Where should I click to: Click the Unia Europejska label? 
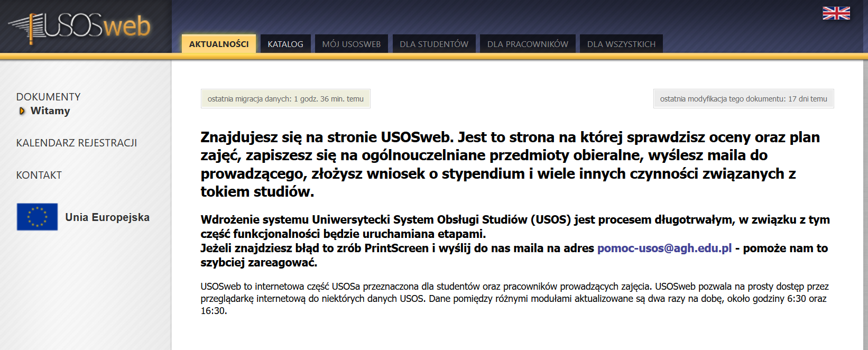point(107,217)
